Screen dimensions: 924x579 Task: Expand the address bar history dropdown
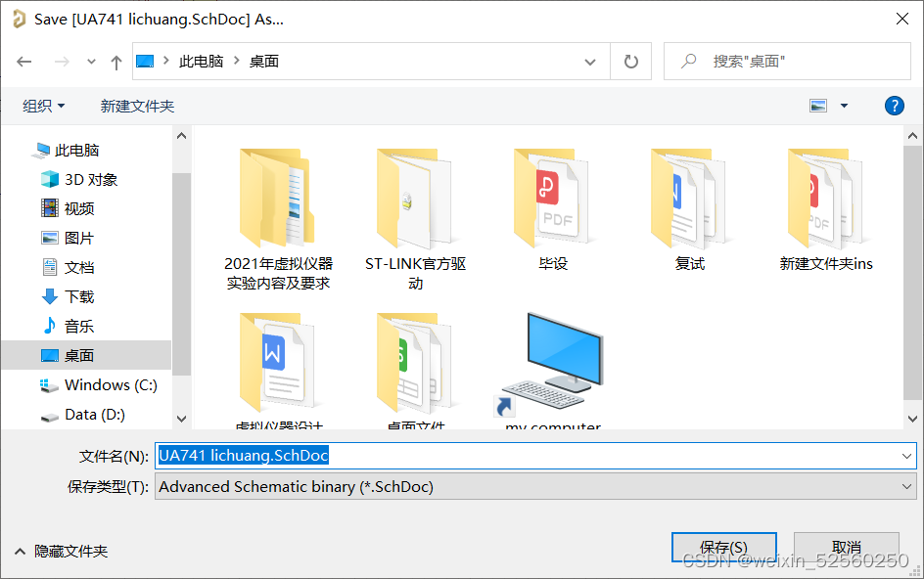pos(589,62)
